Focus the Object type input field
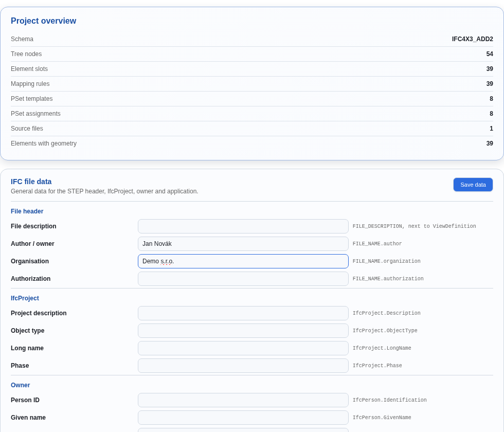The height and width of the screenshot is (432, 504). [x=243, y=330]
